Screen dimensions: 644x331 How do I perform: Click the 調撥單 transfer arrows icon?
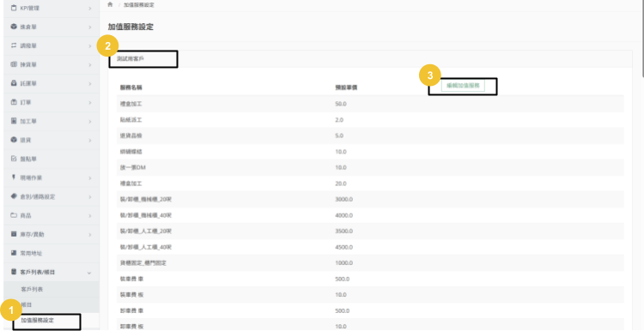click(x=14, y=45)
